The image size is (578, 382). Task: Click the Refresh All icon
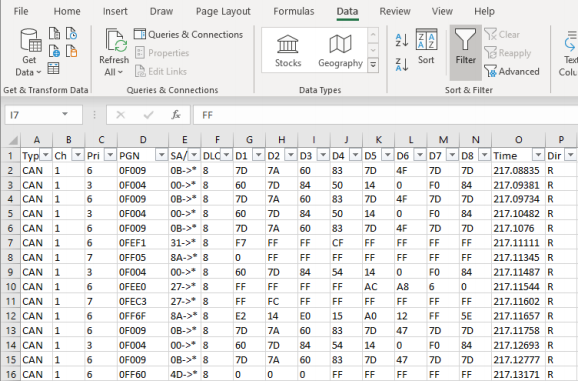115,41
